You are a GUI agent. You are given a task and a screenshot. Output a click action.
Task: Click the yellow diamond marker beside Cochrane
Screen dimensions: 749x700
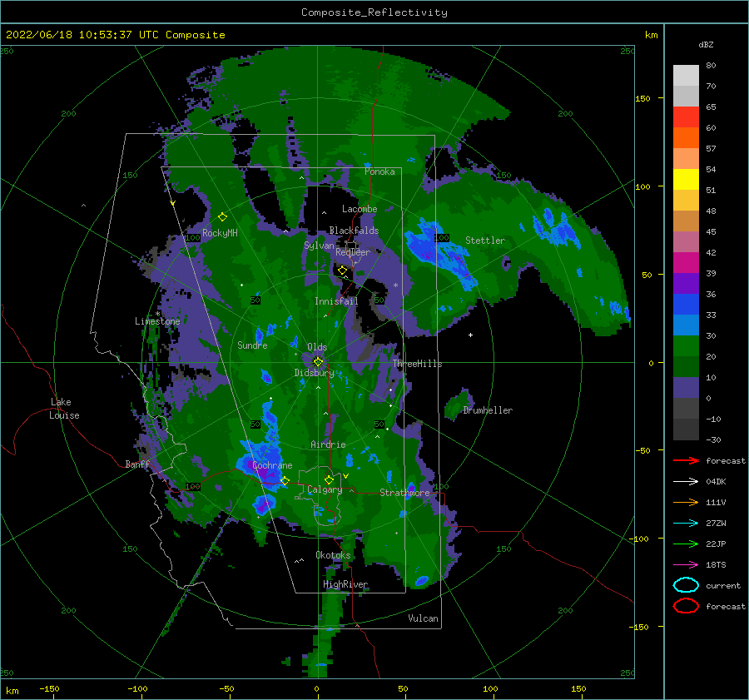pyautogui.click(x=285, y=480)
